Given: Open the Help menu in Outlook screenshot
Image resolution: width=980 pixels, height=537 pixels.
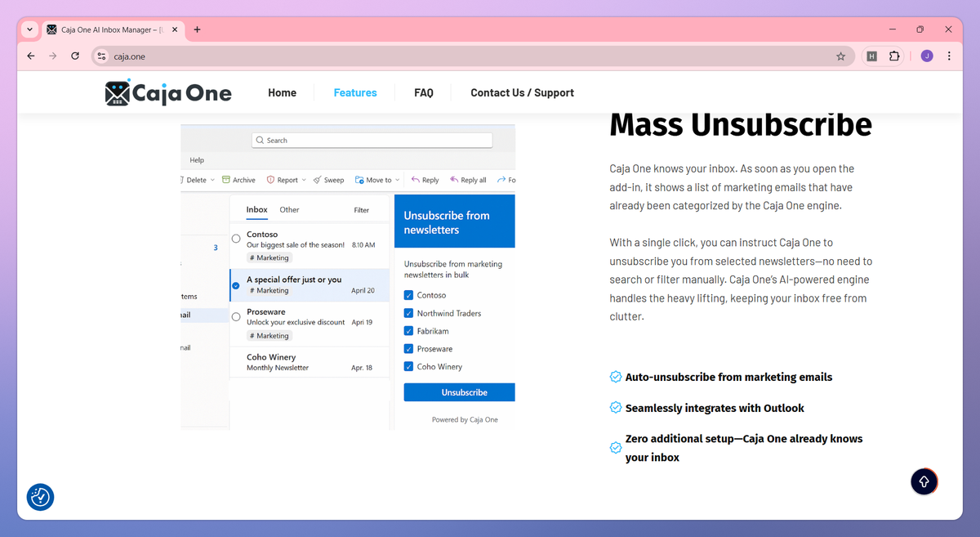Looking at the screenshot, I should coord(197,160).
